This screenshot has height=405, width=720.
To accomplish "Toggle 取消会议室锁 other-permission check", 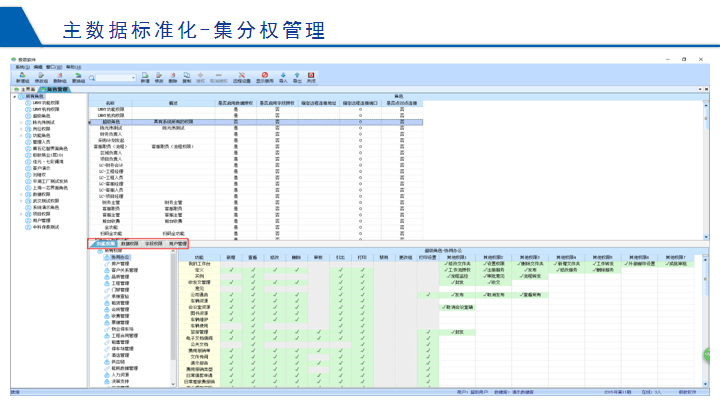I will tap(458, 307).
